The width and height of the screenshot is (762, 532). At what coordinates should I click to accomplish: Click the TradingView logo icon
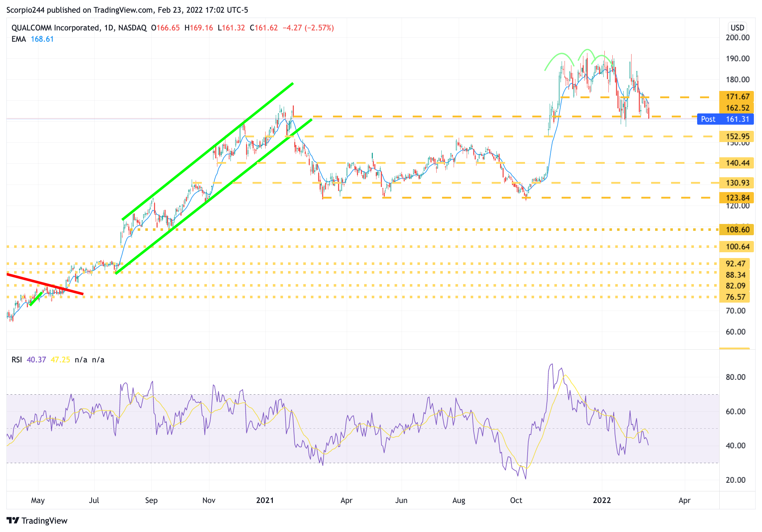[x=13, y=520]
